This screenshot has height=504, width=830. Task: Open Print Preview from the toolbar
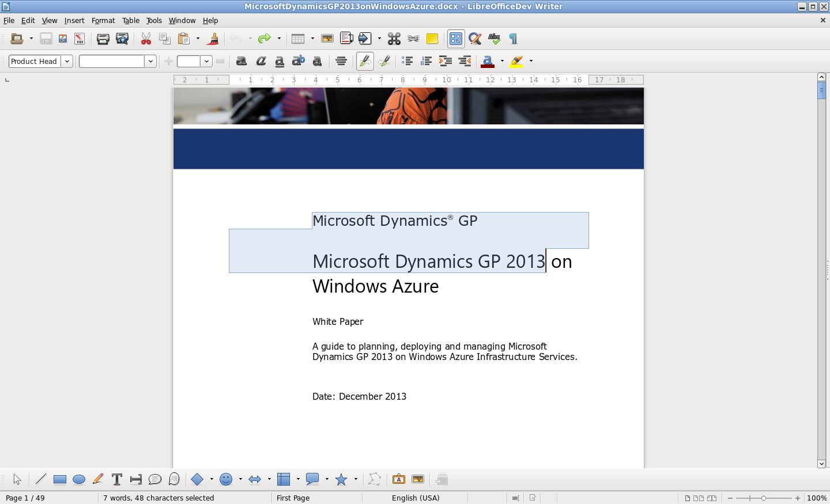122,39
